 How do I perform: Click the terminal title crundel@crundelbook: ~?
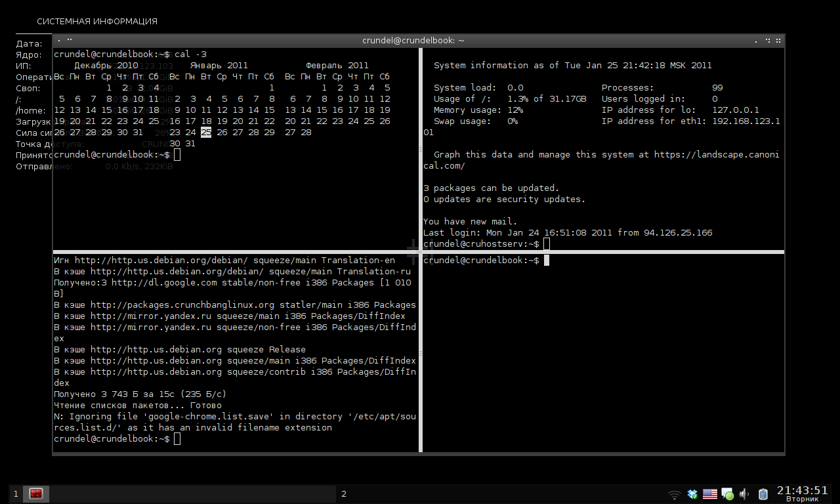(x=413, y=40)
